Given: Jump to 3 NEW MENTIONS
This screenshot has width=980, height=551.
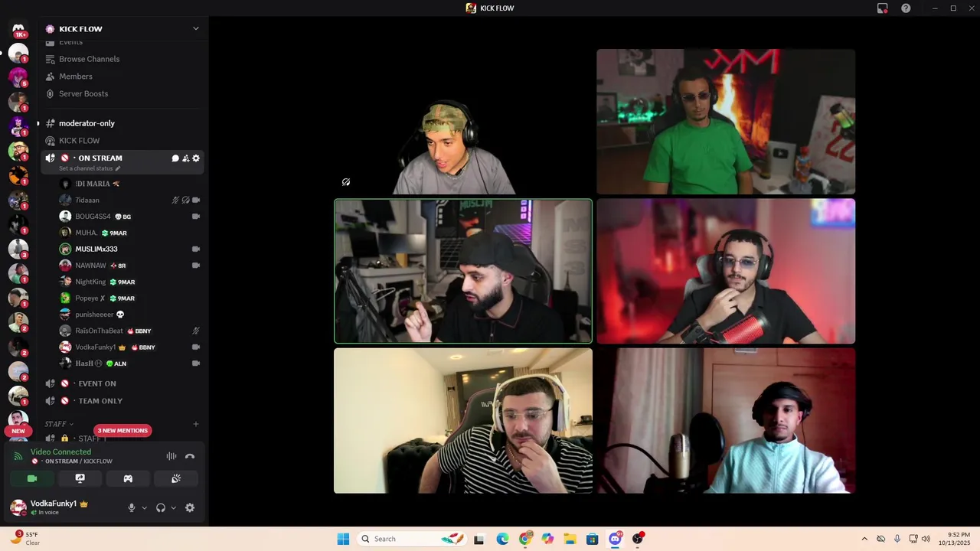Looking at the screenshot, I should pyautogui.click(x=122, y=431).
